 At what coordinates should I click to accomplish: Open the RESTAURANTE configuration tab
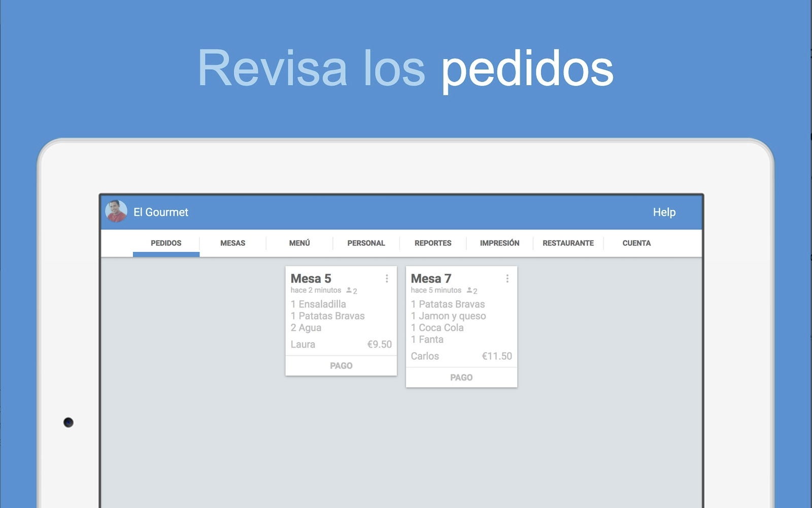[568, 243]
